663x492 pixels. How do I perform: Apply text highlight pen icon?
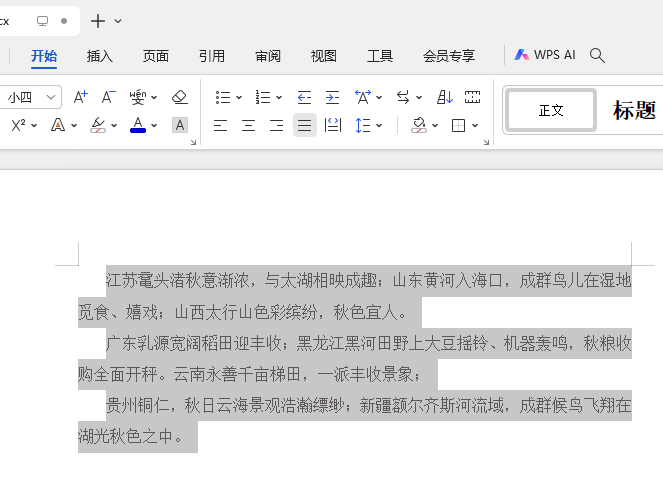click(98, 125)
